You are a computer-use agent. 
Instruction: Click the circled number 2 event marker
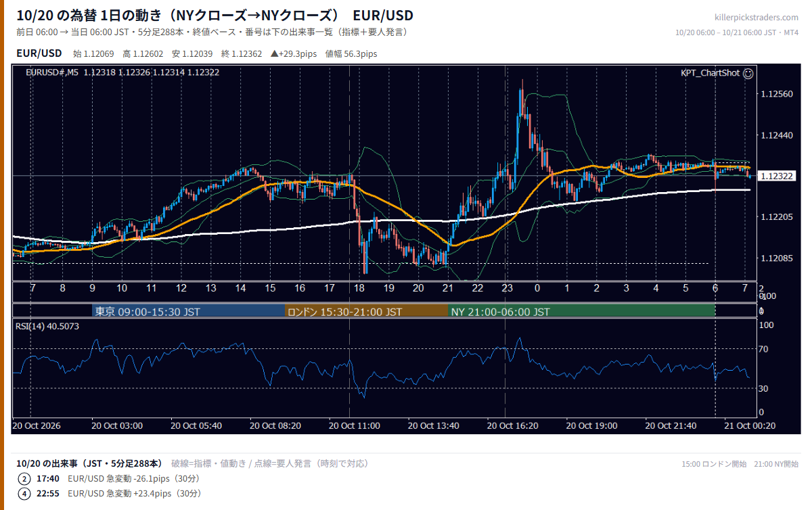(x=24, y=478)
